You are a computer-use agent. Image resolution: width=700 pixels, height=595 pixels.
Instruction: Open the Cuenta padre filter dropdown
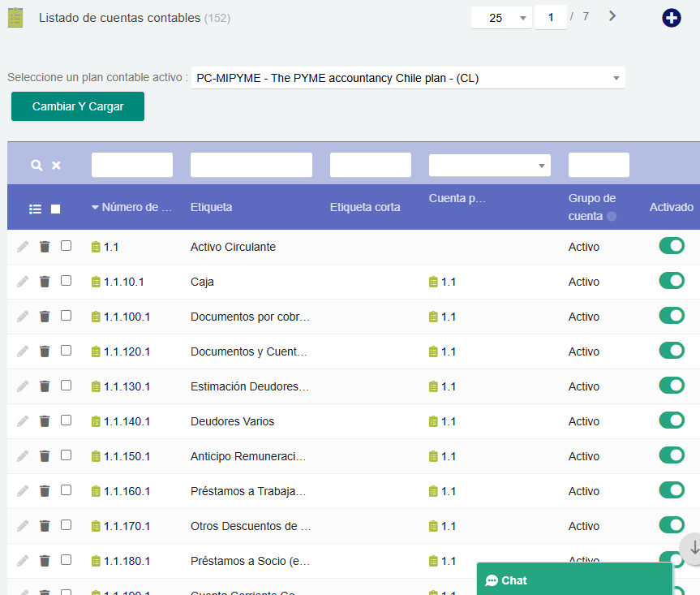[x=489, y=166]
